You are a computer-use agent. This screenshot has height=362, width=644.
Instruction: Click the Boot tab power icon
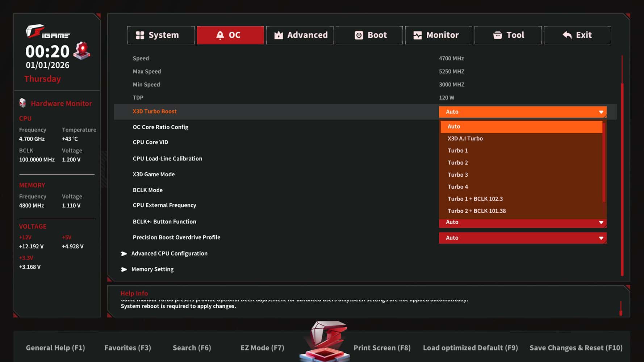[359, 35]
